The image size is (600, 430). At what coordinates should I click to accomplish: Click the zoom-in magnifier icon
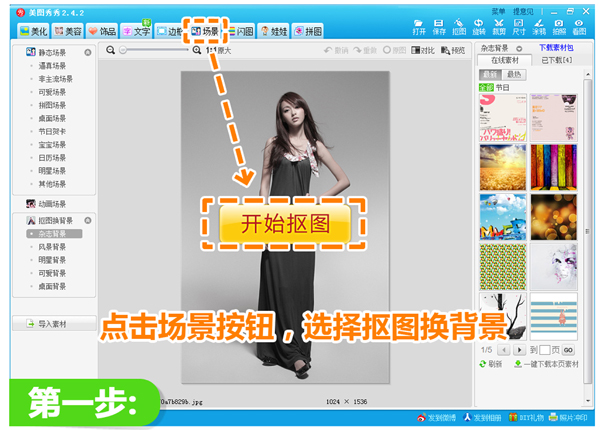[x=197, y=50]
